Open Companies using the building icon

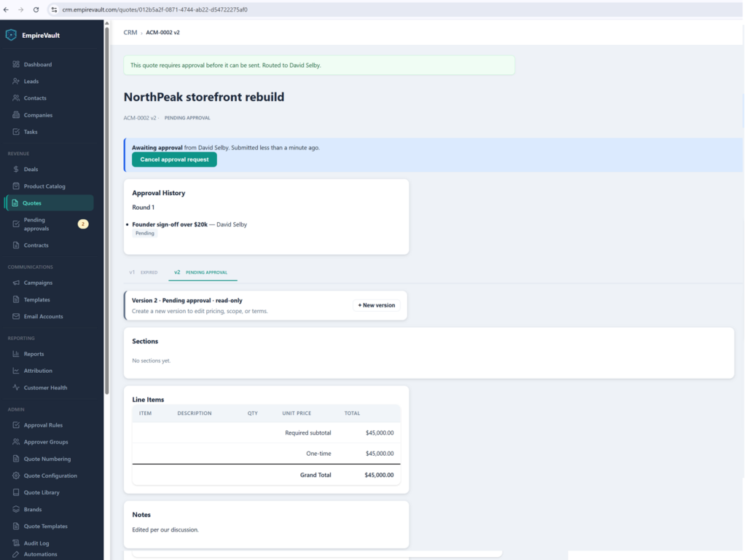(16, 115)
